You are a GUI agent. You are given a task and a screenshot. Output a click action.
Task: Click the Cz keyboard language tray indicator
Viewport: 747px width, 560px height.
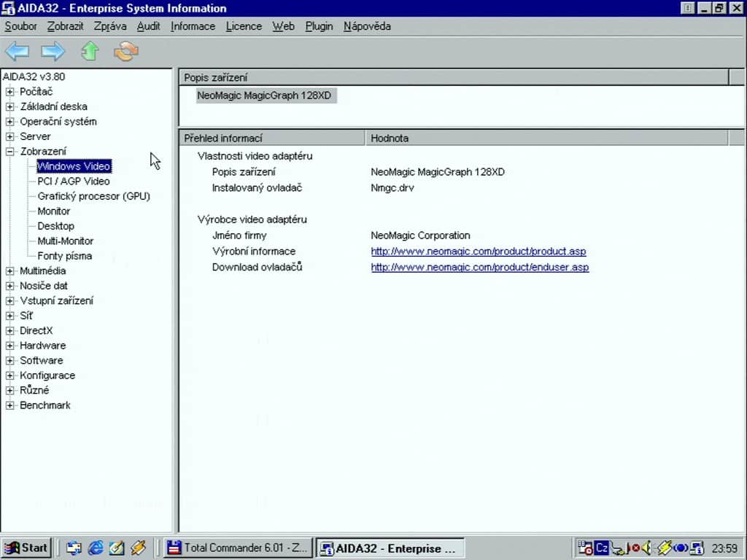[x=601, y=548]
